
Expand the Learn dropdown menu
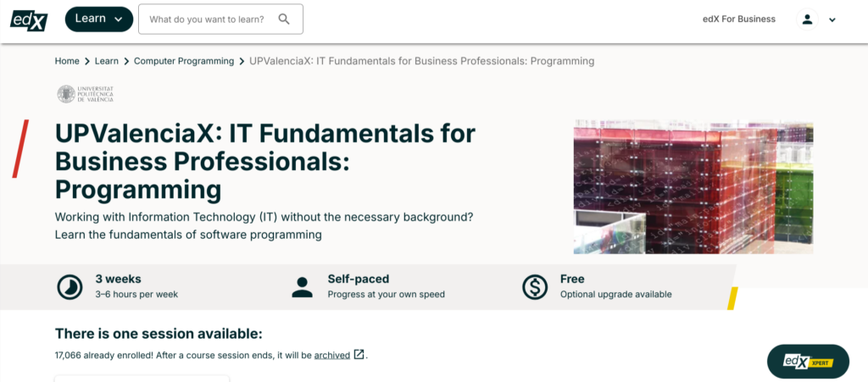click(x=98, y=19)
